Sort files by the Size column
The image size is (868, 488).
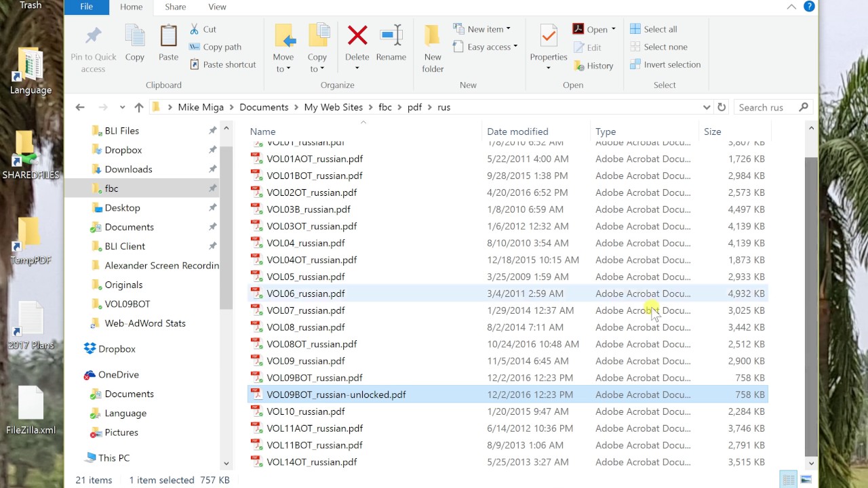pyautogui.click(x=712, y=131)
